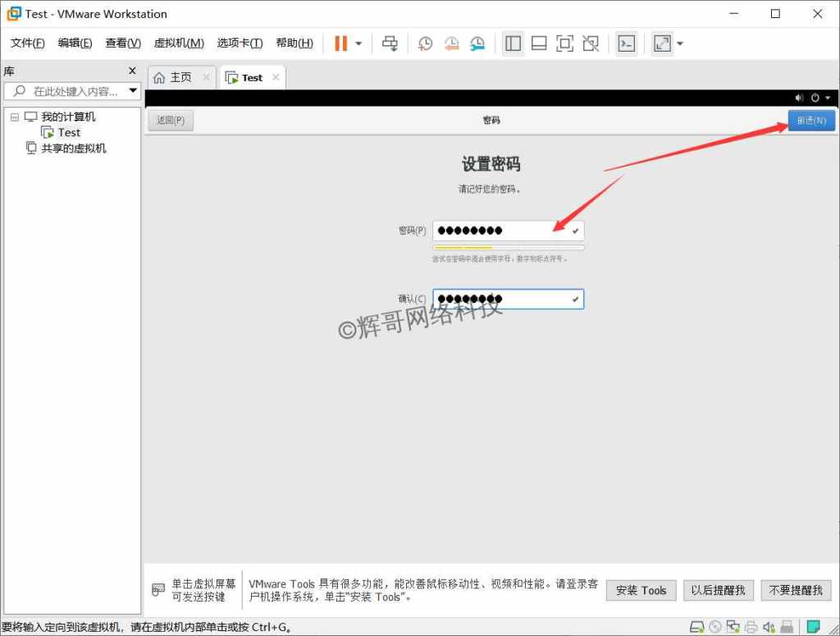Click the 确认(C) confirm password field
The width and height of the screenshot is (840, 636).
pos(508,299)
